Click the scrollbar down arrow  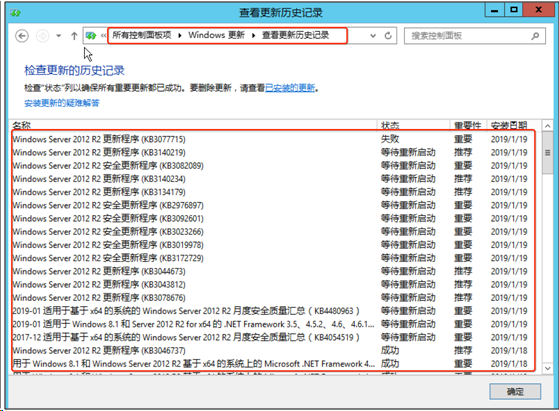(x=548, y=368)
